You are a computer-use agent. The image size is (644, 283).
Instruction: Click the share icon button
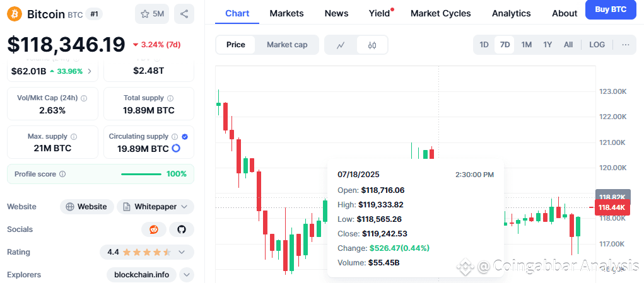pyautogui.click(x=184, y=13)
